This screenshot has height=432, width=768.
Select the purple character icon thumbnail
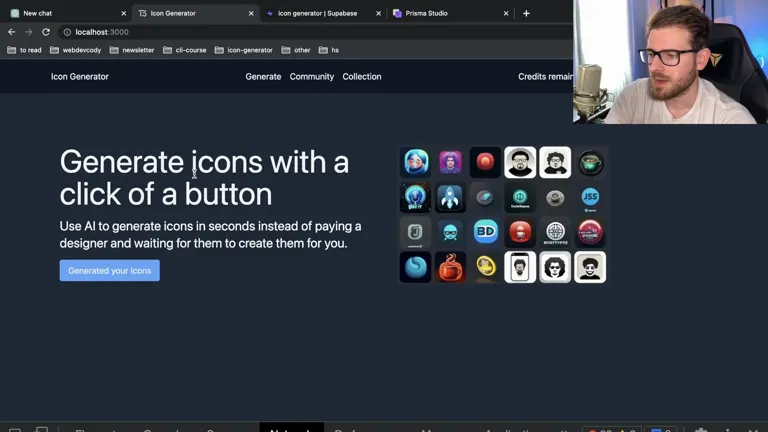(450, 162)
